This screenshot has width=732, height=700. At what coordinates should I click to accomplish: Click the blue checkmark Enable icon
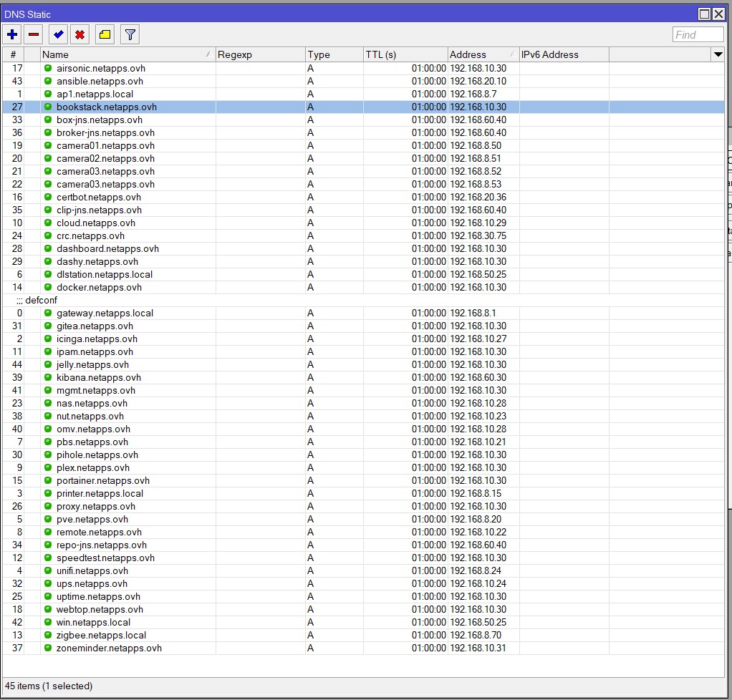tap(59, 34)
